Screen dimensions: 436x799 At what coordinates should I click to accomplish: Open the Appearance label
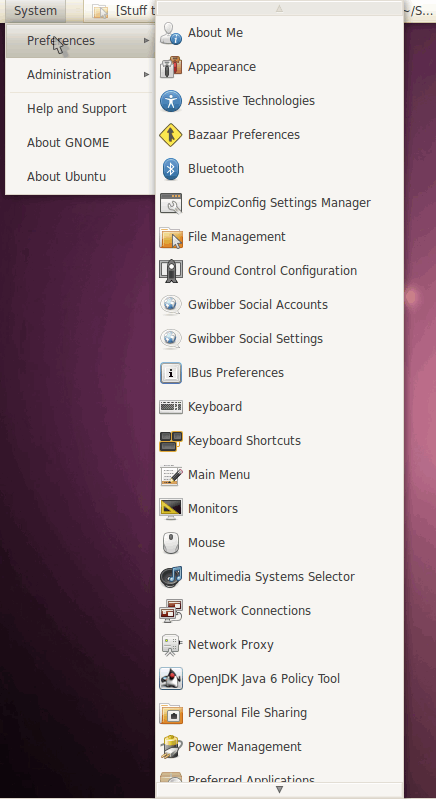coord(222,67)
